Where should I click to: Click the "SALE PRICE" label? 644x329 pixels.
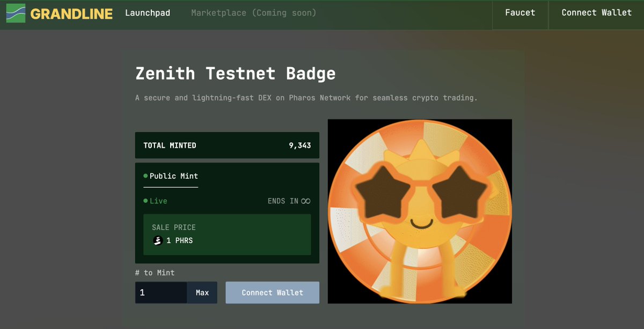click(174, 228)
